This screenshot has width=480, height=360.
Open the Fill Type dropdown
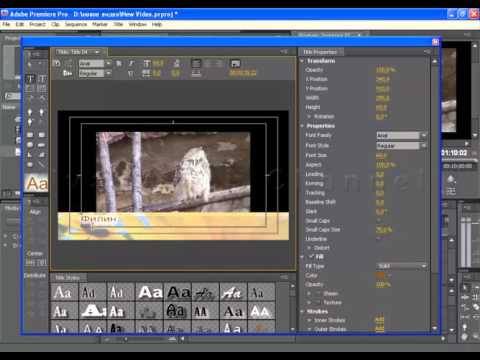pos(402,266)
